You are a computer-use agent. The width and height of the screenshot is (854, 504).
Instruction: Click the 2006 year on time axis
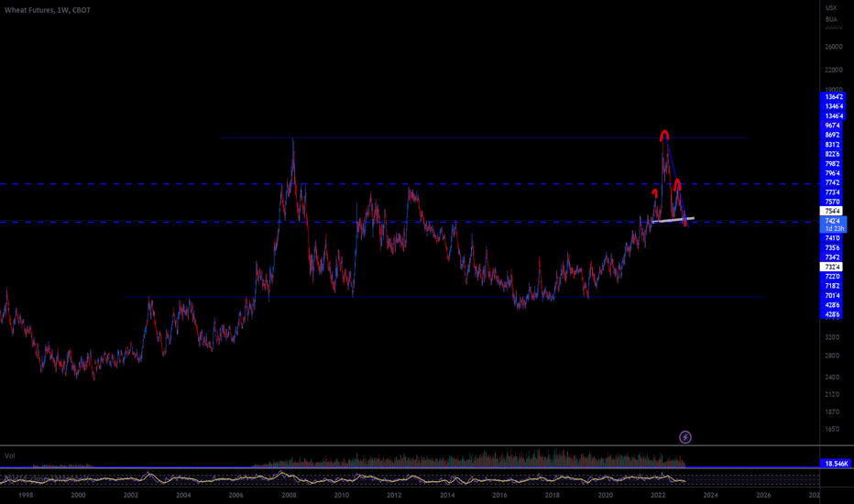(x=235, y=495)
